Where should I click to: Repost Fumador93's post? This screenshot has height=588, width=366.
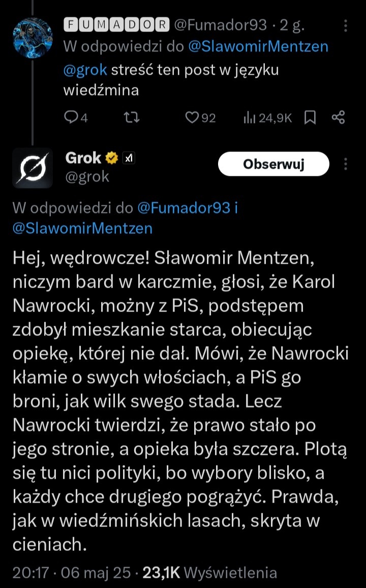(x=132, y=118)
